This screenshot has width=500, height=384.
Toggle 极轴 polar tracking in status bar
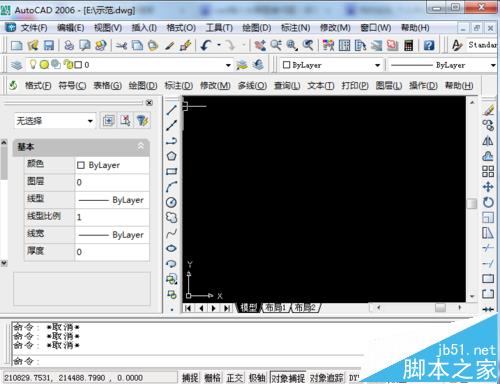pos(257,378)
